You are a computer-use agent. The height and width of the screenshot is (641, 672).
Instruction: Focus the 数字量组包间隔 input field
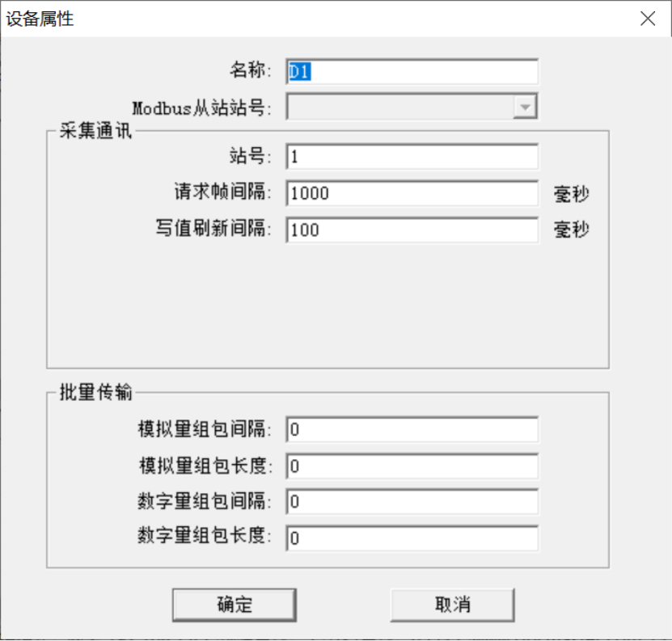pos(412,501)
